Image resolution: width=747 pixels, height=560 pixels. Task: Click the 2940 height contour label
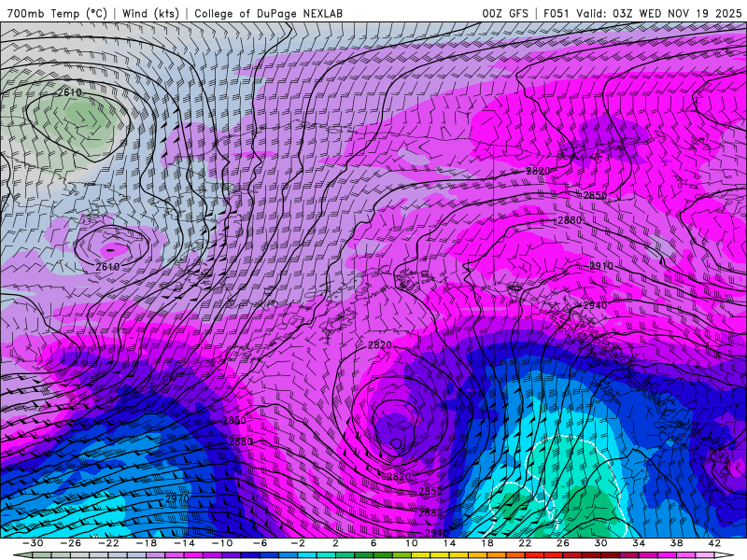tap(595, 305)
